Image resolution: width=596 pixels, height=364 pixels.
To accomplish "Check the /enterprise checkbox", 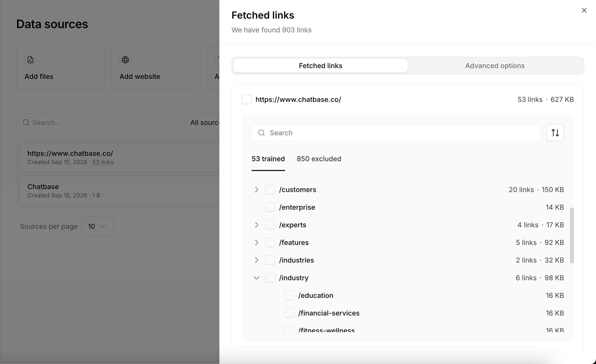I will (x=270, y=207).
